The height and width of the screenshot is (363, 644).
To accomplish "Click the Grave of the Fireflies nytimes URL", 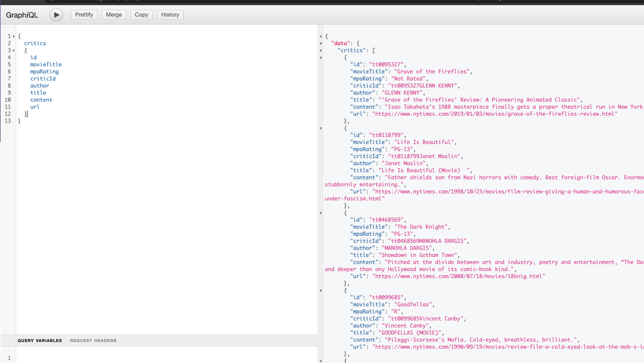I will click(495, 114).
